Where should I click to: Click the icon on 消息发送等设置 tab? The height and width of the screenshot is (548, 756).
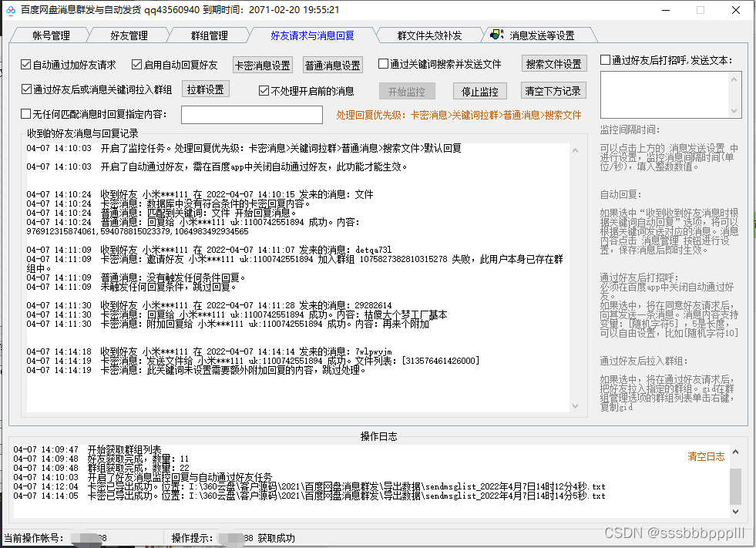click(496, 35)
